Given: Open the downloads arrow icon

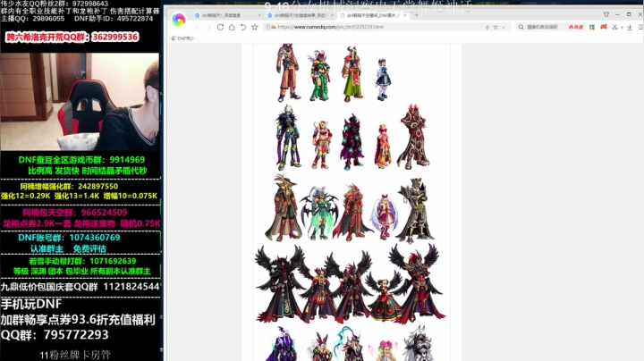Looking at the screenshot, I should coord(630,27).
